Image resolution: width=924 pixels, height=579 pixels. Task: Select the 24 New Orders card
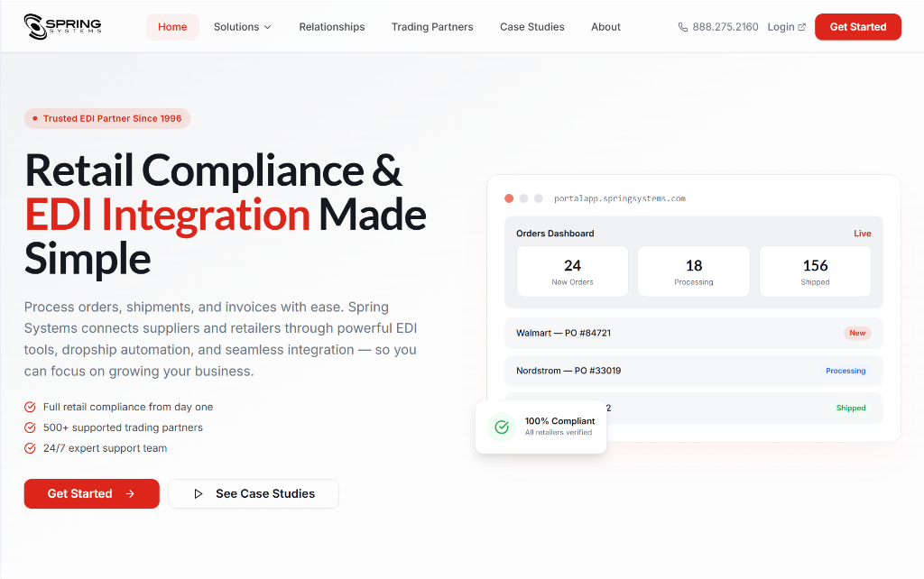click(x=572, y=271)
